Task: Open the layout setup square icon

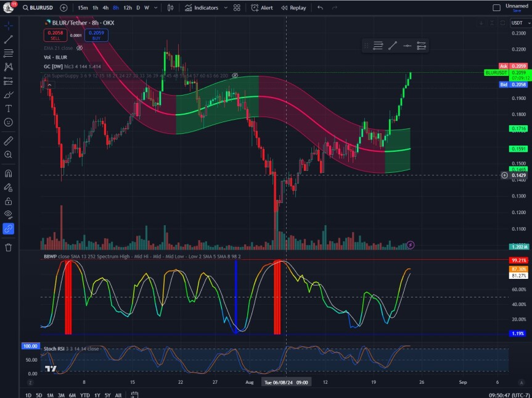Action: (x=496, y=8)
